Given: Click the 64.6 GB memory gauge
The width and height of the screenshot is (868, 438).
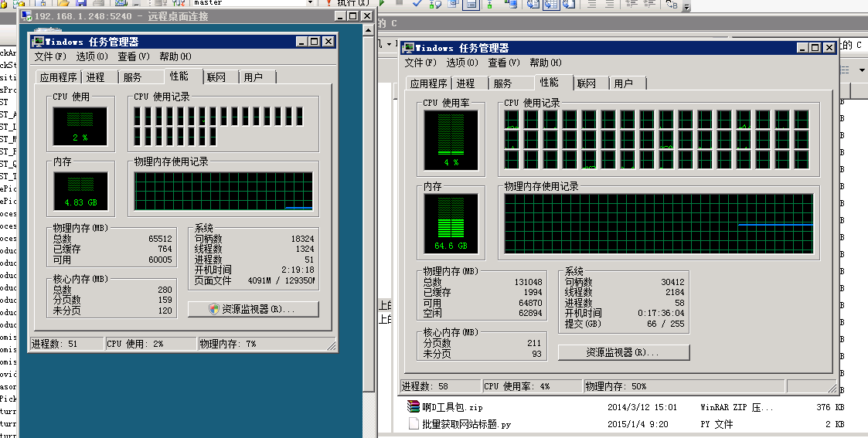Looking at the screenshot, I should 451,223.
